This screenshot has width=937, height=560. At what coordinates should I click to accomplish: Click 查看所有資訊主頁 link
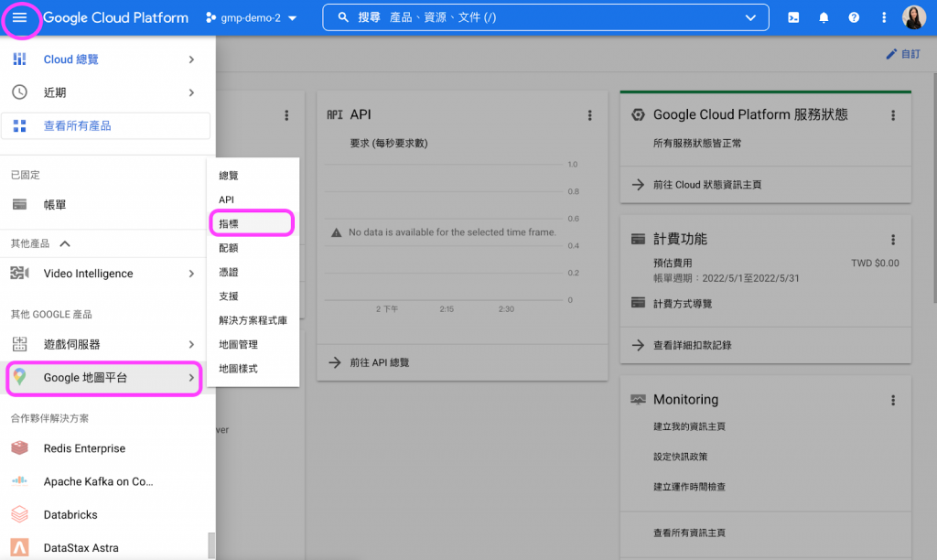689,533
